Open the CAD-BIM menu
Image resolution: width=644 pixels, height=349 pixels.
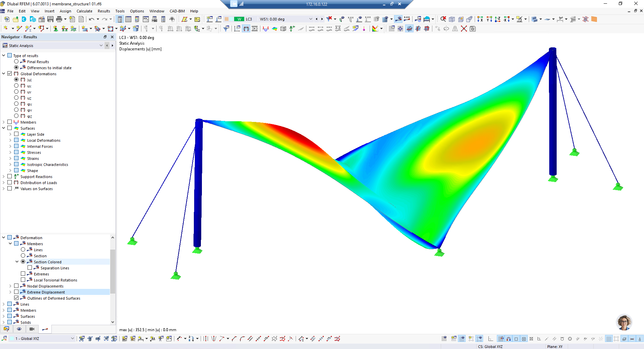[177, 11]
